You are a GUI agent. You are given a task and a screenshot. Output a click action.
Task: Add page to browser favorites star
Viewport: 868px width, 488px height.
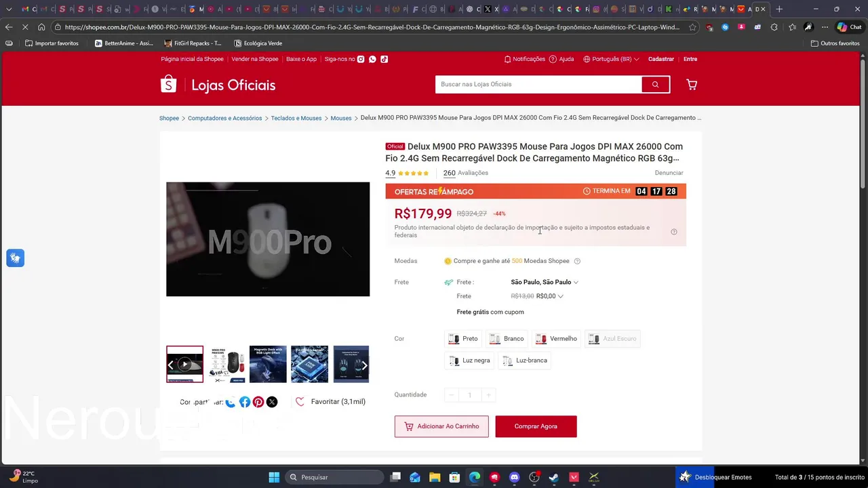click(692, 27)
